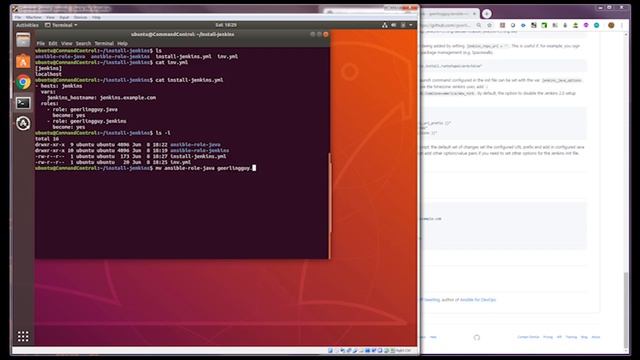Launch Google Chrome from the Ubuntu dock
Screen dimensions: 640x360
23,82
